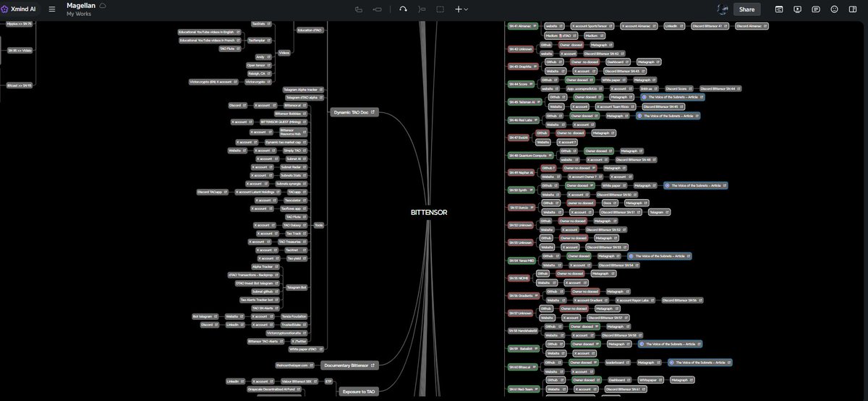Image resolution: width=868 pixels, height=401 pixels.
Task: Select the Videos branch node
Action: [x=284, y=52]
